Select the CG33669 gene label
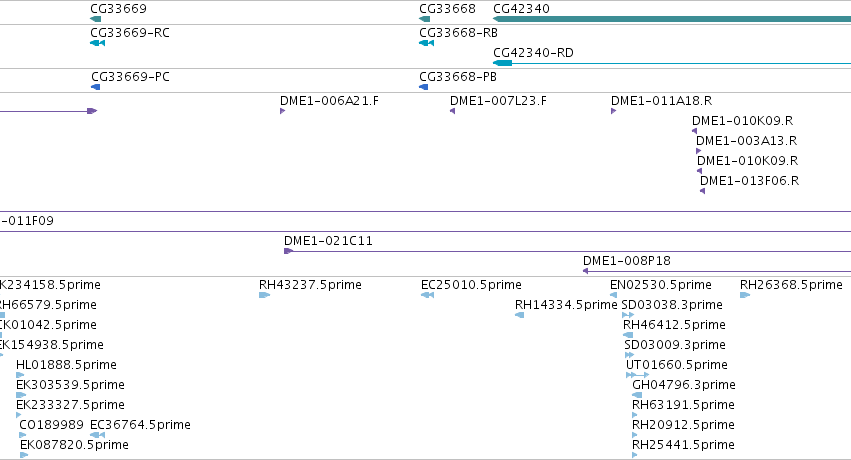851x460 pixels. [x=118, y=9]
